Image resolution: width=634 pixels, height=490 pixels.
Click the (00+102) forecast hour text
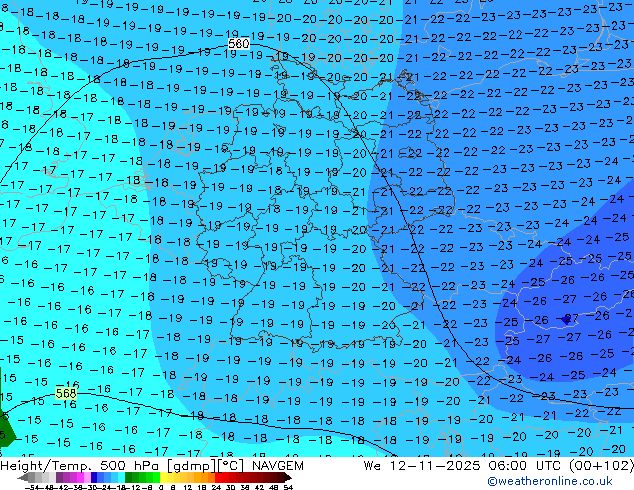tap(602, 466)
